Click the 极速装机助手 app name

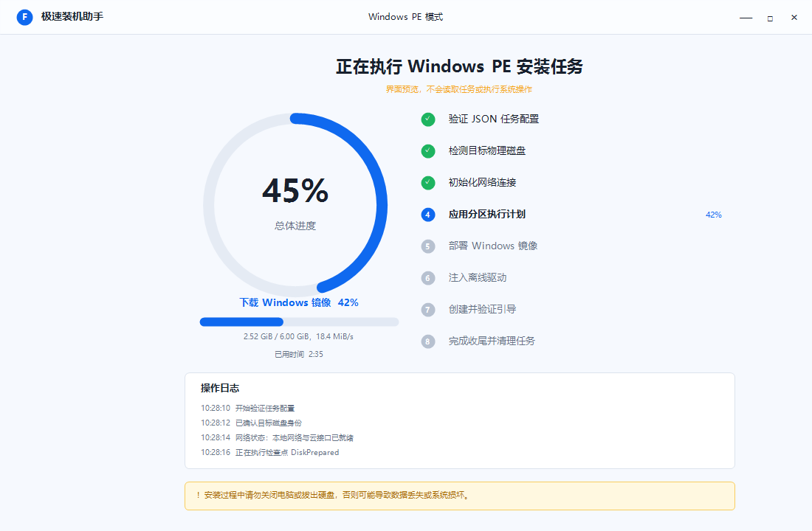point(72,16)
